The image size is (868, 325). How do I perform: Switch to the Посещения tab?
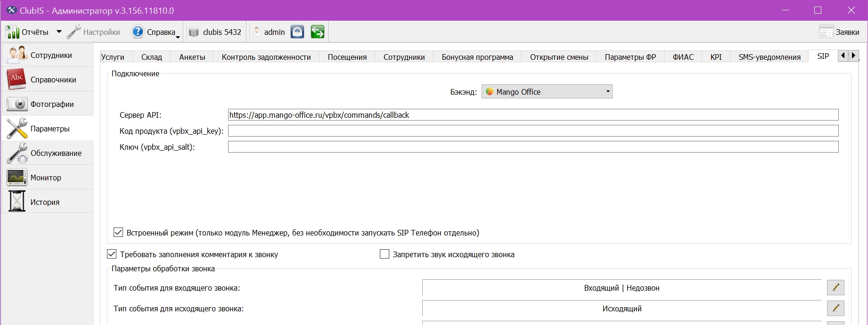pyautogui.click(x=347, y=57)
